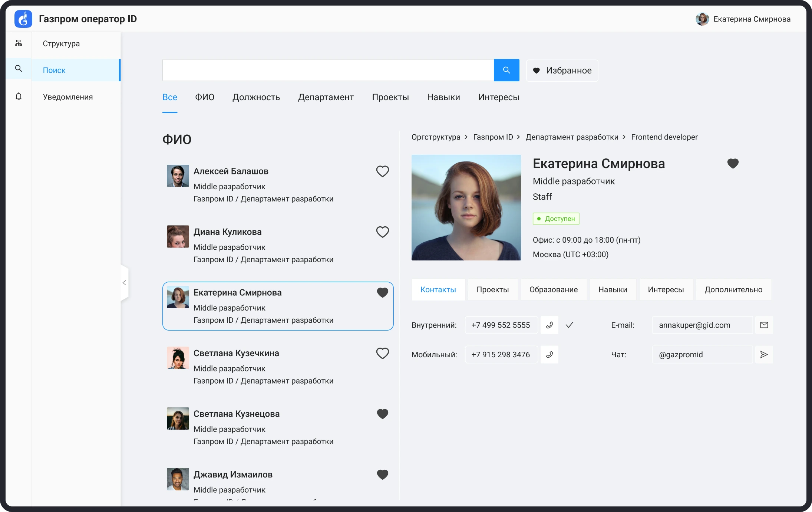The width and height of the screenshot is (812, 512).
Task: Switch to the Должность filter tab
Action: click(256, 97)
